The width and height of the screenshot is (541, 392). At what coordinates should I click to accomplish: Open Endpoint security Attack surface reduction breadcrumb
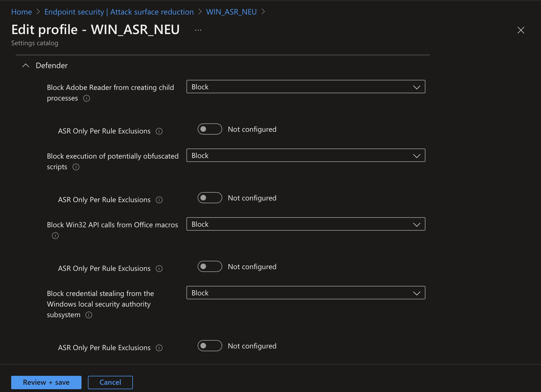click(x=119, y=12)
